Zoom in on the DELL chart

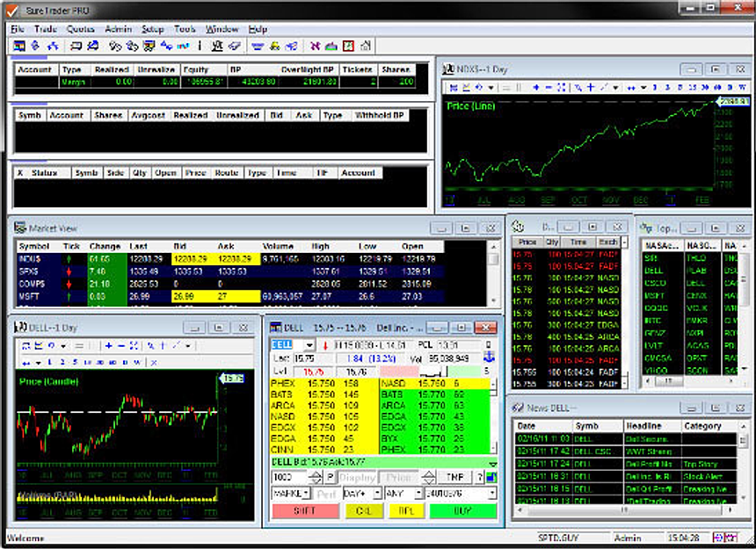[109, 345]
